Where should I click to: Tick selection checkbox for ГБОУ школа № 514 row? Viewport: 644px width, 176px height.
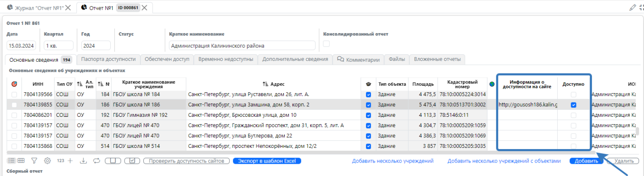tap(15, 146)
